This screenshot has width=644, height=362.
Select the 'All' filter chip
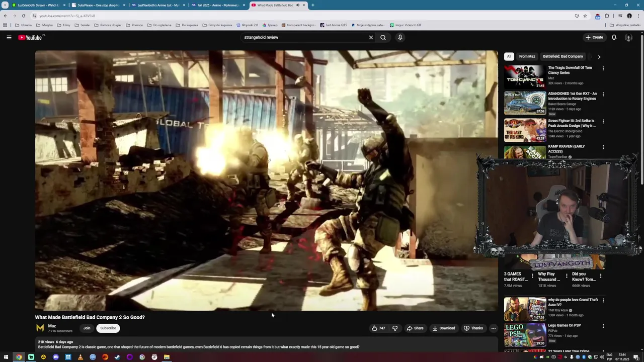509,56
